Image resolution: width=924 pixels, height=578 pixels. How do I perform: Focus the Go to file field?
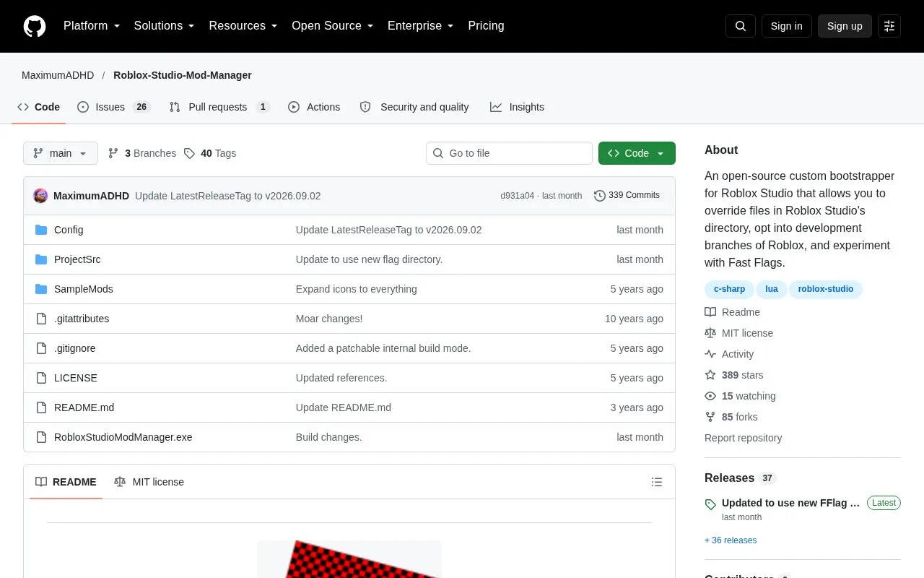[509, 153]
